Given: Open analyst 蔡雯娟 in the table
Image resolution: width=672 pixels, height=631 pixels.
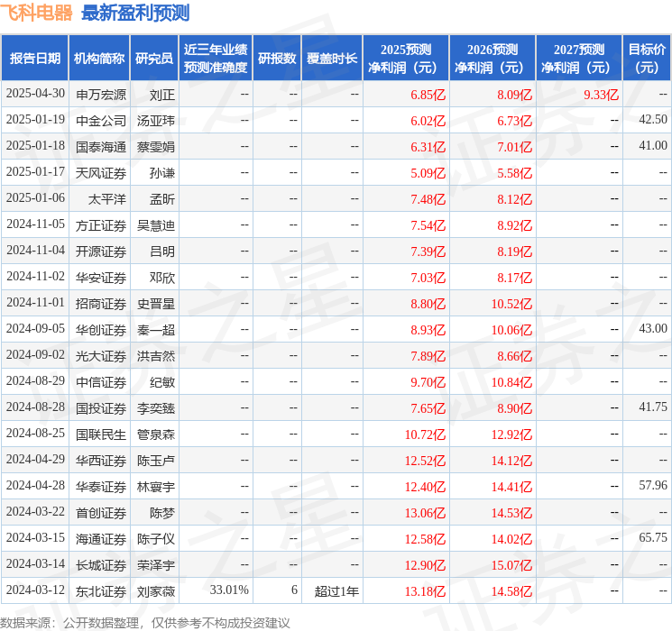Looking at the screenshot, I should (x=155, y=147).
